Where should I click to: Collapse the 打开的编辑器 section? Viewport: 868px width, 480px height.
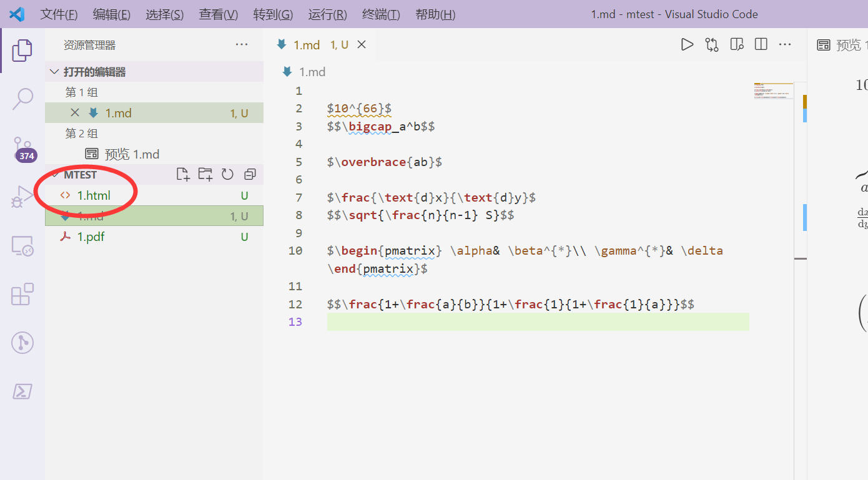click(55, 72)
